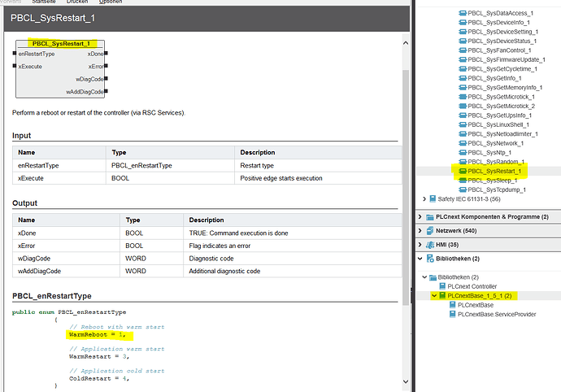The image size is (561, 392).
Task: Collapse the Bibliotheken (2) folder node
Action: pyautogui.click(x=424, y=277)
